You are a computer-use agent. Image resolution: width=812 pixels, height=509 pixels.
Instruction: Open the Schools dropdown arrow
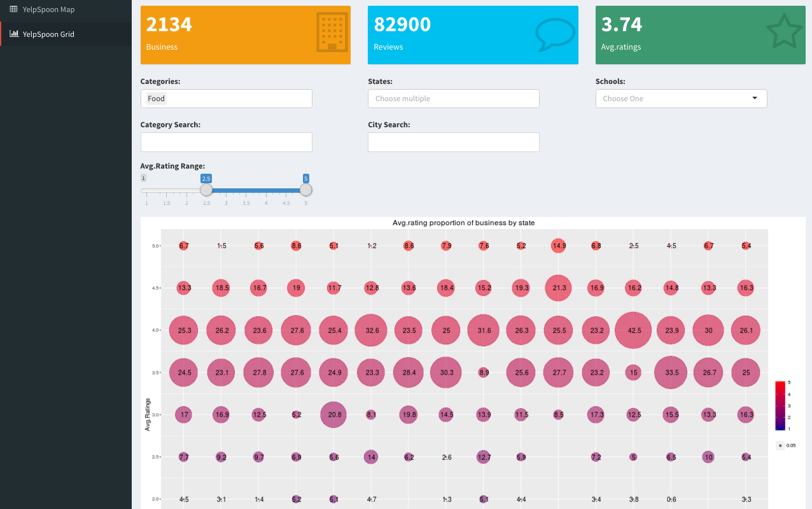pyautogui.click(x=755, y=99)
